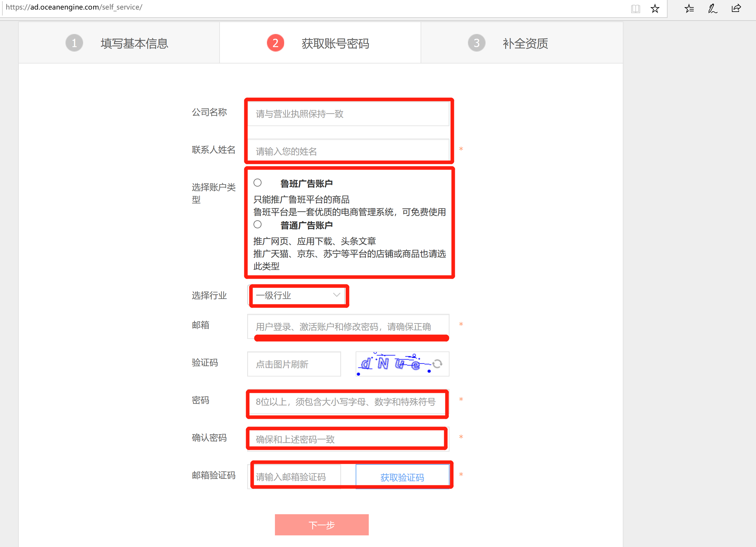756x547 pixels.
Task: Select 普通广告账户 radio button
Action: click(257, 224)
